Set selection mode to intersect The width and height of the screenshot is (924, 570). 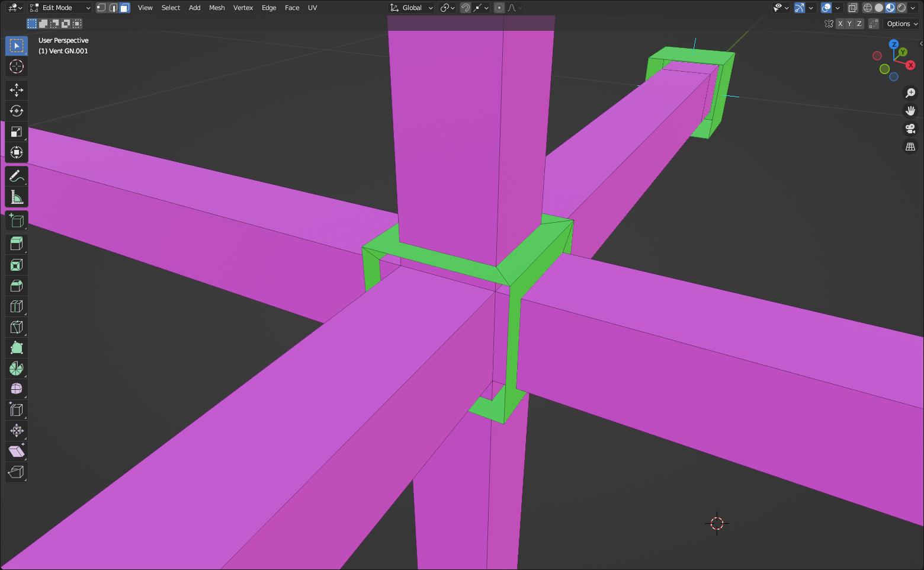click(x=77, y=24)
